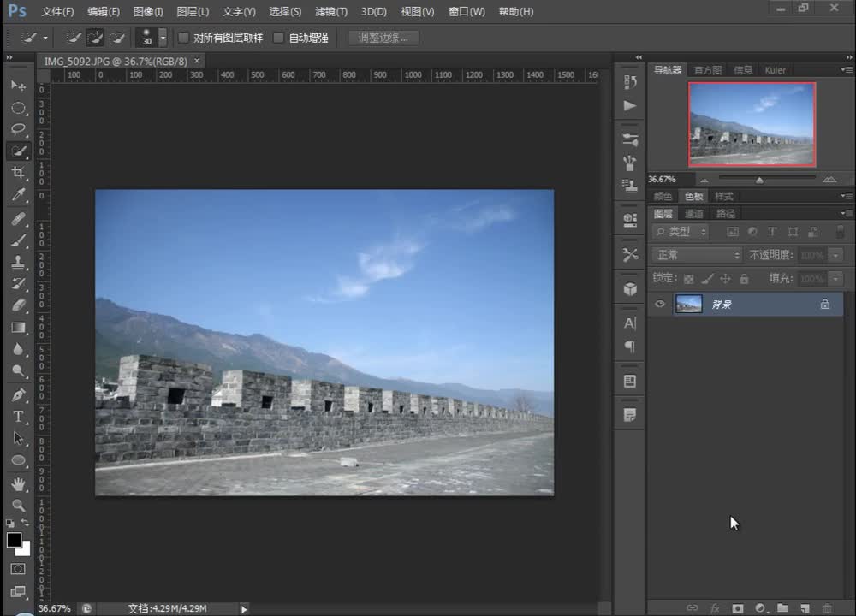
Task: Select the Gradient tool
Action: (x=18, y=328)
